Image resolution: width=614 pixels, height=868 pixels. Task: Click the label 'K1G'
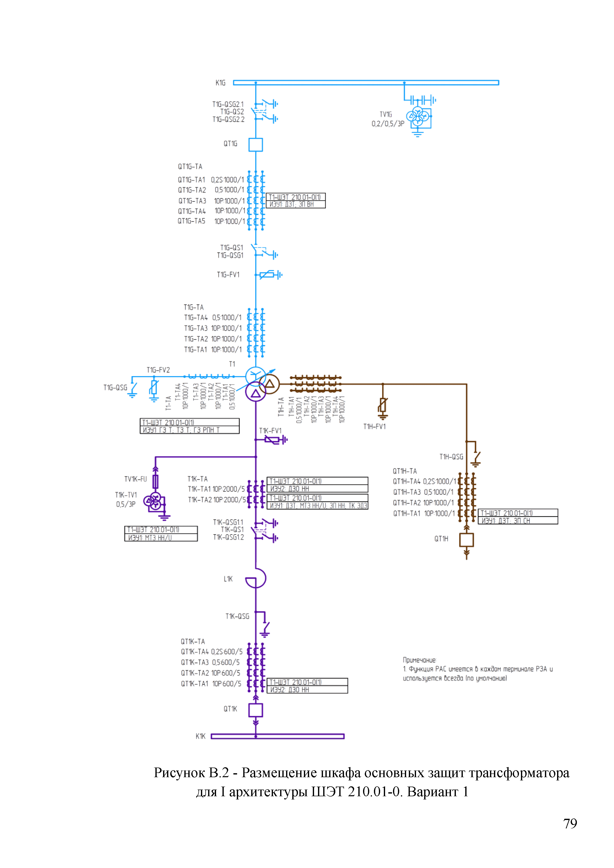pos(221,83)
